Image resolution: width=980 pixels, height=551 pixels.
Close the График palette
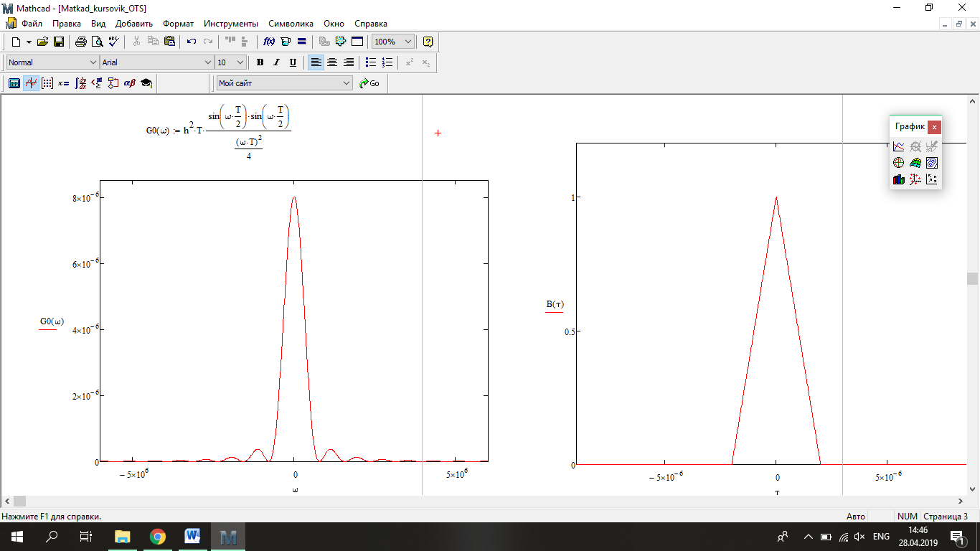click(x=933, y=127)
